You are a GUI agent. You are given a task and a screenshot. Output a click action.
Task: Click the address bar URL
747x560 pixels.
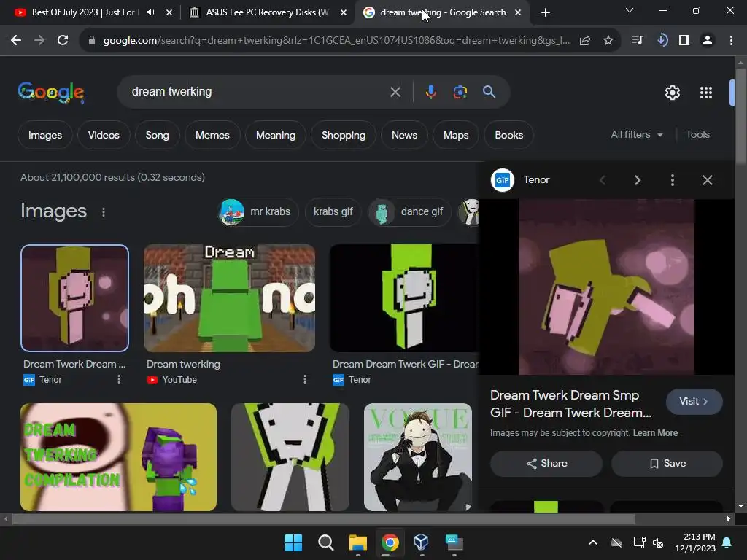tap(336, 41)
